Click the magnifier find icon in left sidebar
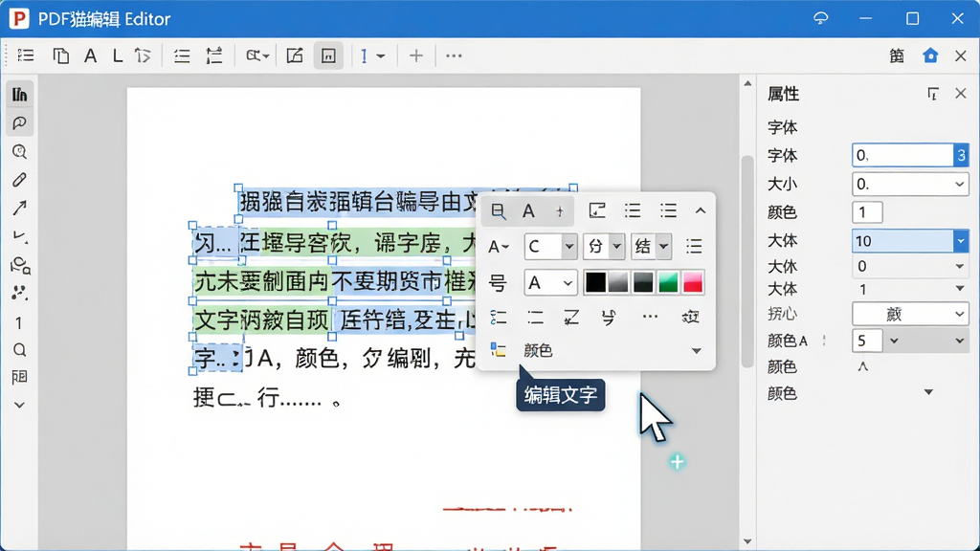This screenshot has height=551, width=980. pos(19,350)
